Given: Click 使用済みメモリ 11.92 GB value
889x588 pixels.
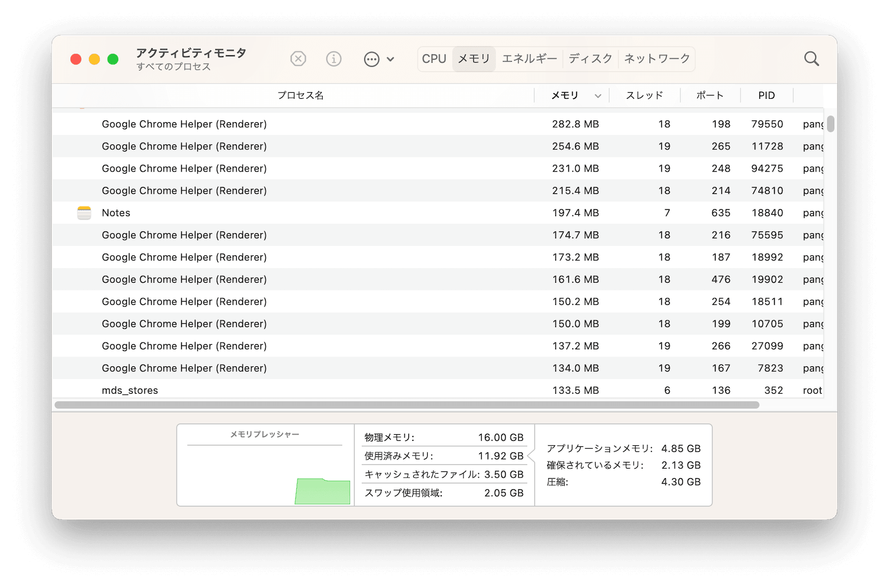Looking at the screenshot, I should click(501, 456).
